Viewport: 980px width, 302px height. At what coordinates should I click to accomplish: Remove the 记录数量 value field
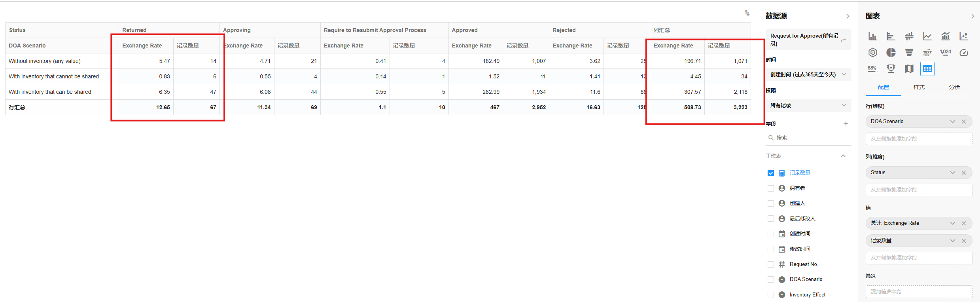(x=964, y=241)
